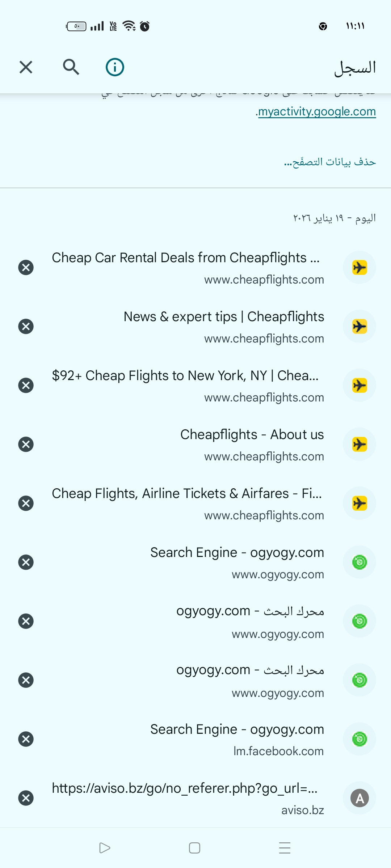Open recent apps menu navigation button
391x868 pixels.
click(285, 848)
